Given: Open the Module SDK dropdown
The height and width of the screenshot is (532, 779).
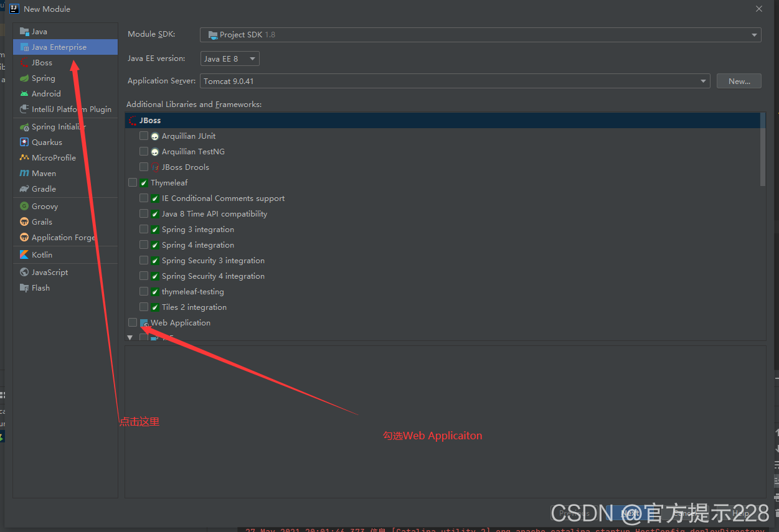Looking at the screenshot, I should (480, 35).
